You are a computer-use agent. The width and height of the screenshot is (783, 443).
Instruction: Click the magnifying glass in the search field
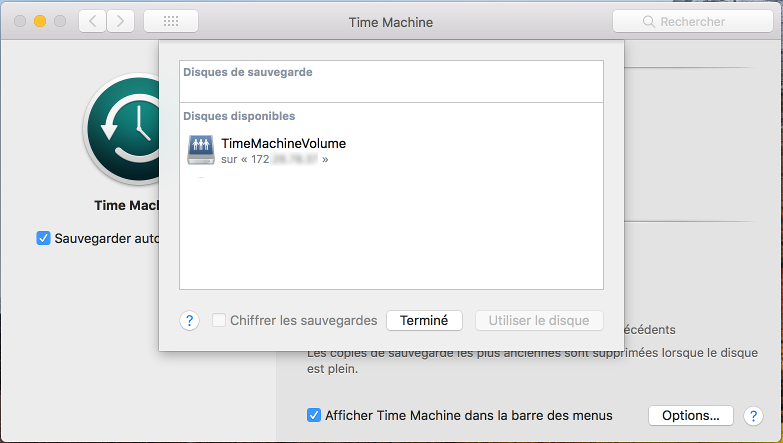649,21
